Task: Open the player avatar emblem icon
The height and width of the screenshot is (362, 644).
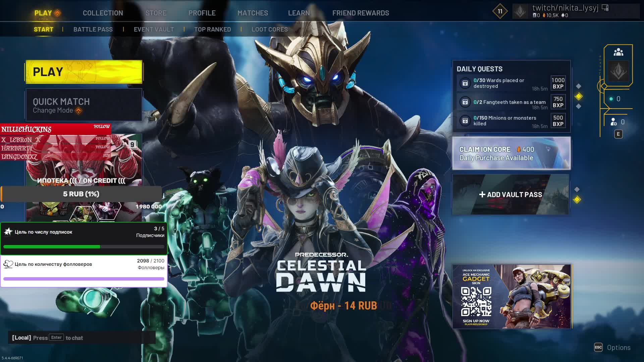Action: [x=520, y=12]
